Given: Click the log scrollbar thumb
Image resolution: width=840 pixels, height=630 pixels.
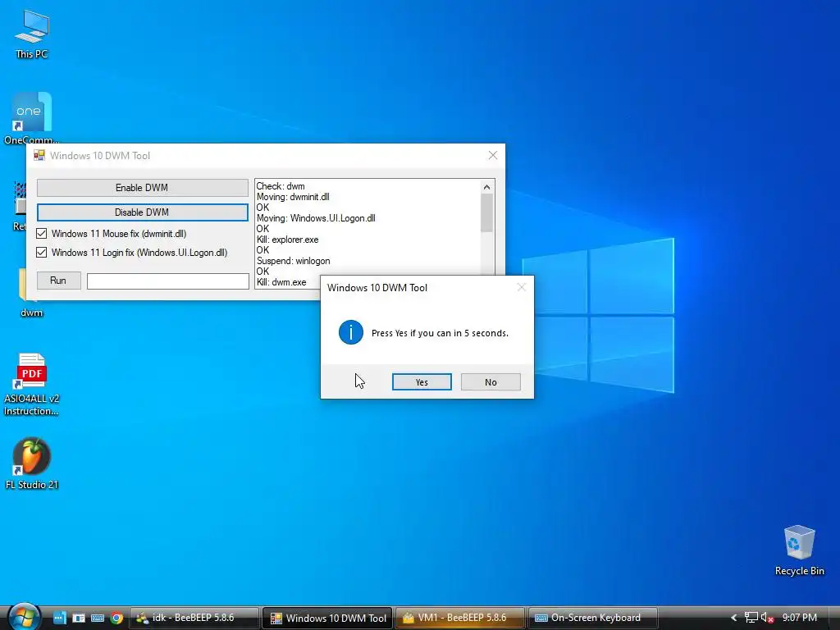Looking at the screenshot, I should (486, 212).
